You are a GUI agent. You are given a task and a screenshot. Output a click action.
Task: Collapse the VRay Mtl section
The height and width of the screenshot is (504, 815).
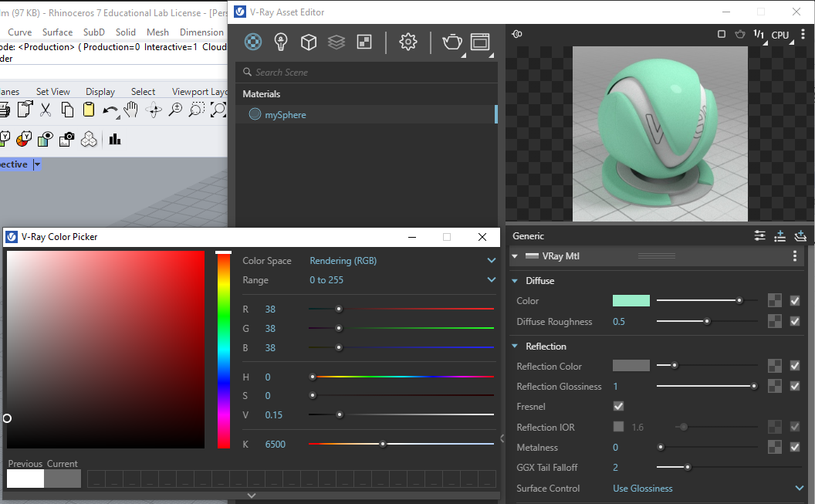pyautogui.click(x=515, y=255)
